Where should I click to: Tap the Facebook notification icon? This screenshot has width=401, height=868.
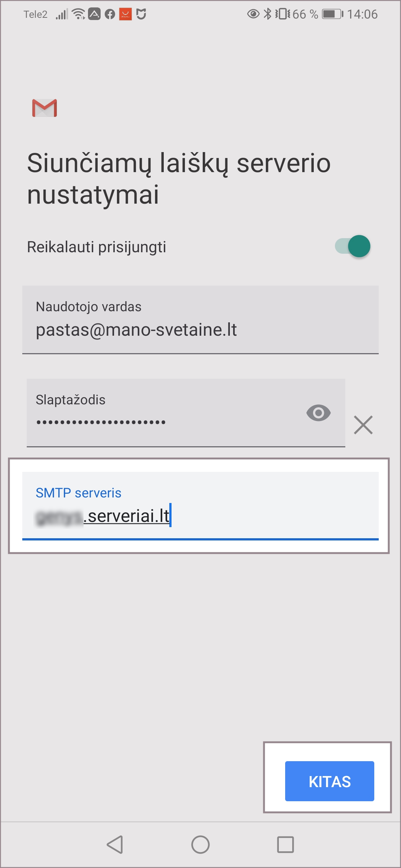tap(110, 14)
